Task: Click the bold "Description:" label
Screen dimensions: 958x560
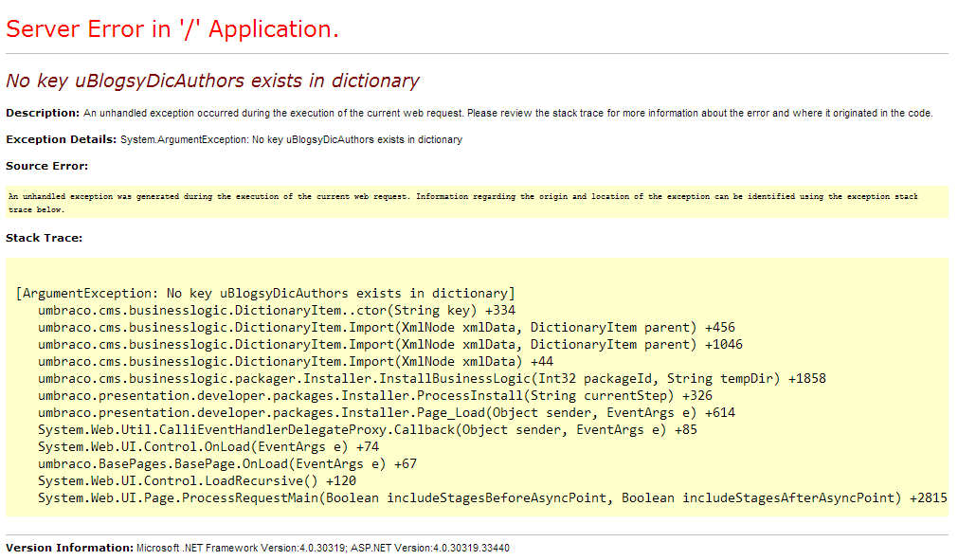Action: (x=43, y=113)
